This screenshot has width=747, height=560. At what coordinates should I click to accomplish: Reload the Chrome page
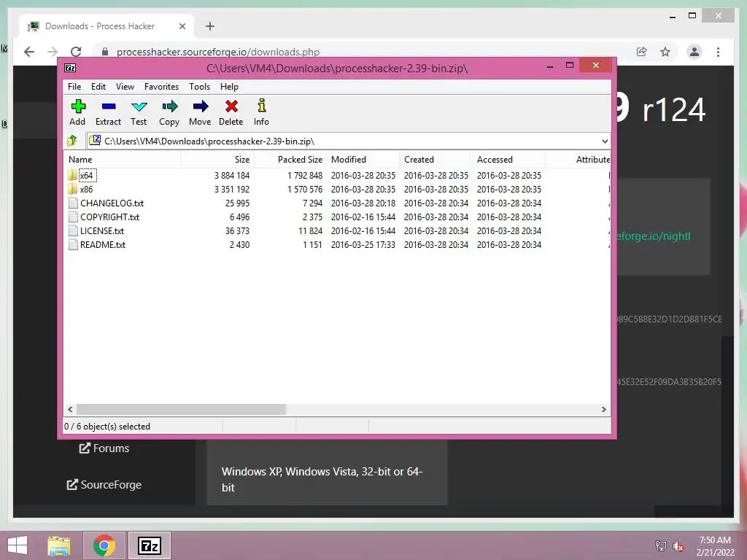(76, 52)
